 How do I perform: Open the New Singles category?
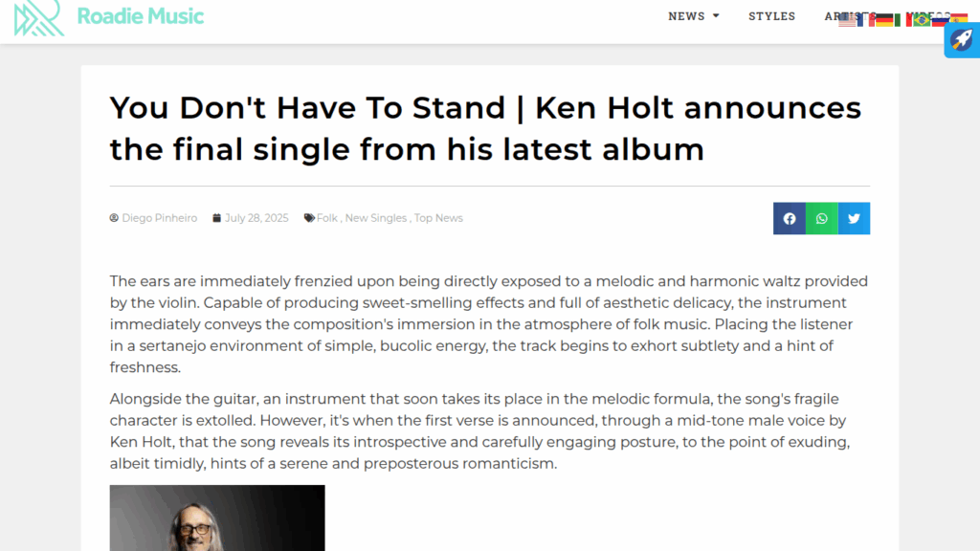point(376,218)
